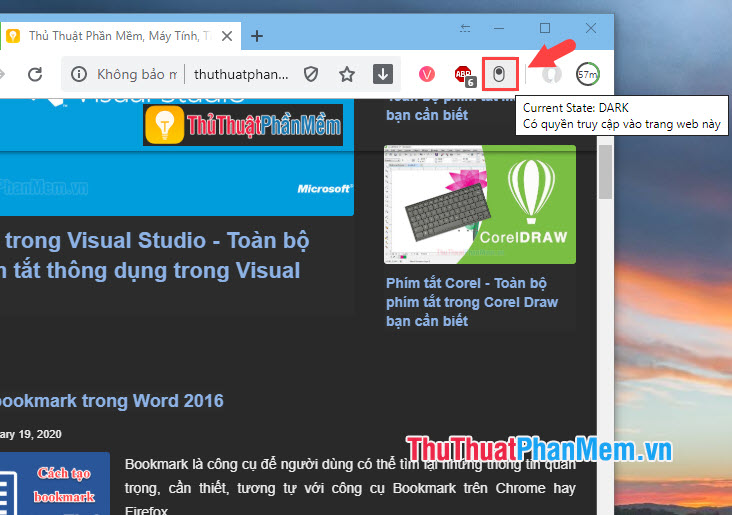The width and height of the screenshot is (732, 515).
Task: Bookmark this page with the star icon
Action: [x=347, y=74]
